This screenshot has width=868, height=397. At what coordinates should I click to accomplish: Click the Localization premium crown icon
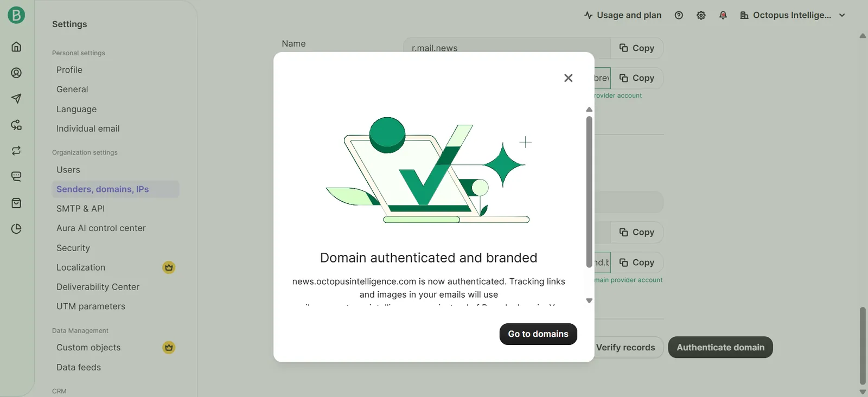[169, 267]
